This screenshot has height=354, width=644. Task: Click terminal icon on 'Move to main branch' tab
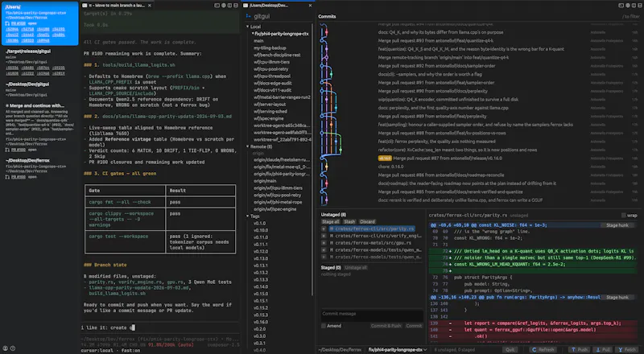(x=85, y=6)
